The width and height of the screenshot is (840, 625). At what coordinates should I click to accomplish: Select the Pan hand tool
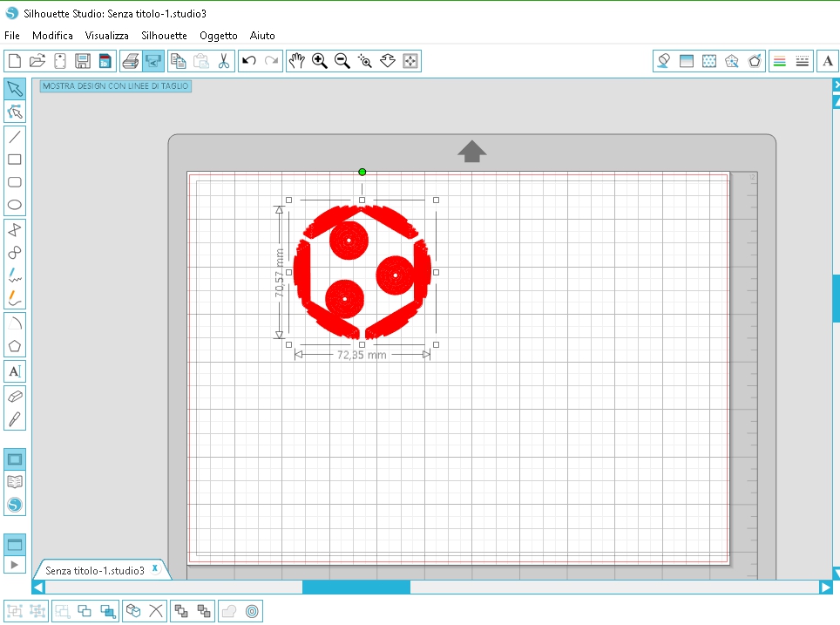[x=297, y=61]
